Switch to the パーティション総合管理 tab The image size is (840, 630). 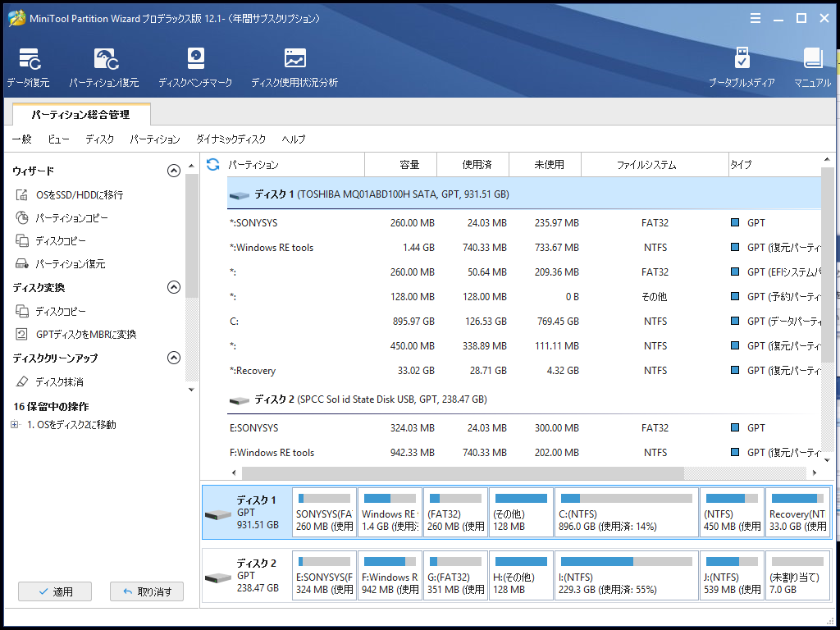81,115
